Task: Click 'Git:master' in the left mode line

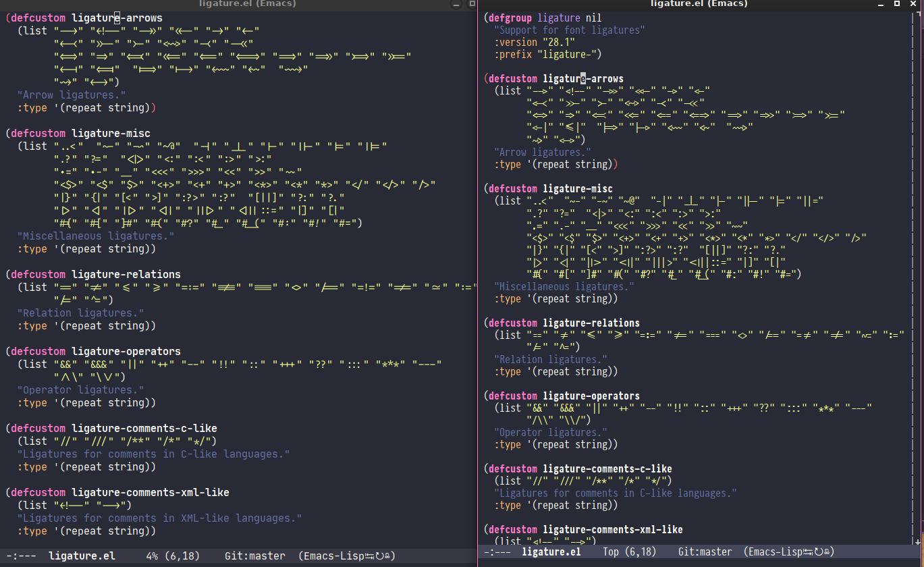Action: tap(254, 556)
